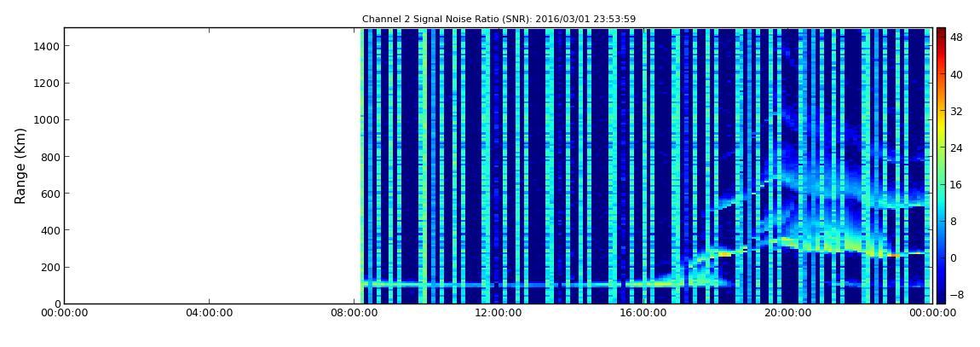This screenshot has height=347, width=980.
Task: Click the 600 range tick label
Action: click(x=50, y=194)
